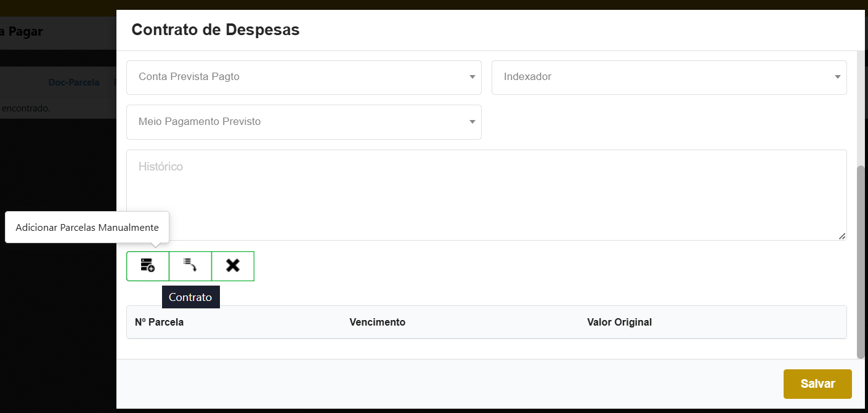Click the Vencimento column header

378,321
